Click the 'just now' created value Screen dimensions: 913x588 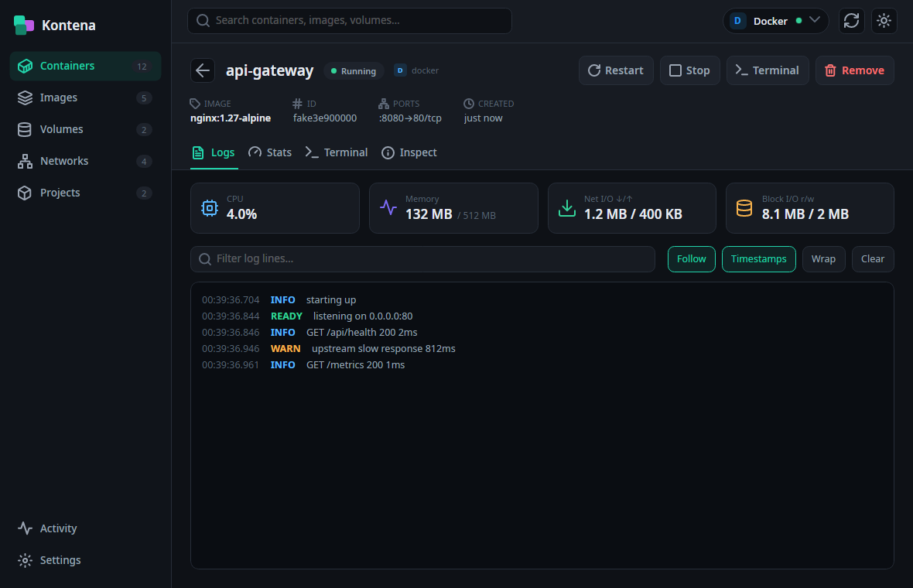(x=484, y=118)
